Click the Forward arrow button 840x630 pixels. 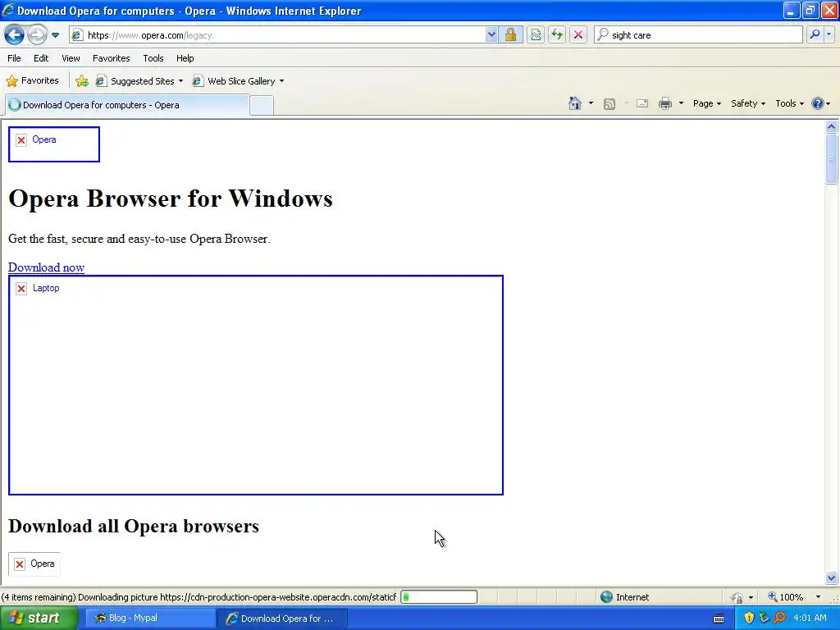37,35
